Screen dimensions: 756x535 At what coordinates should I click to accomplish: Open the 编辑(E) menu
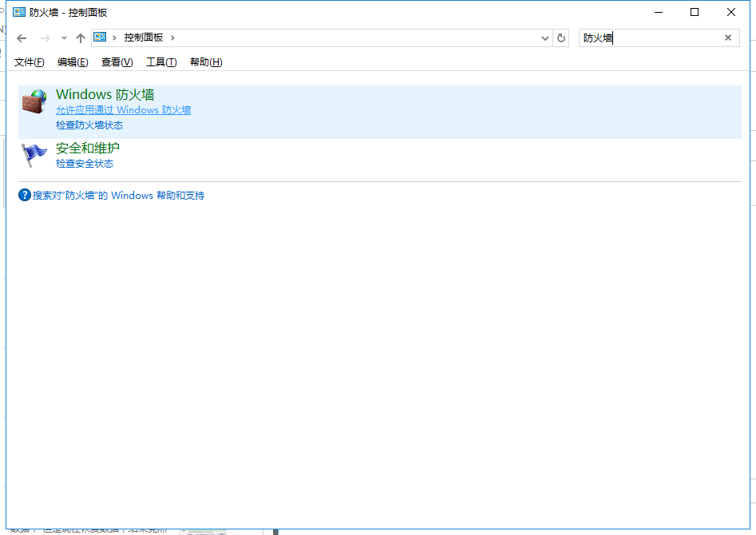(x=73, y=62)
